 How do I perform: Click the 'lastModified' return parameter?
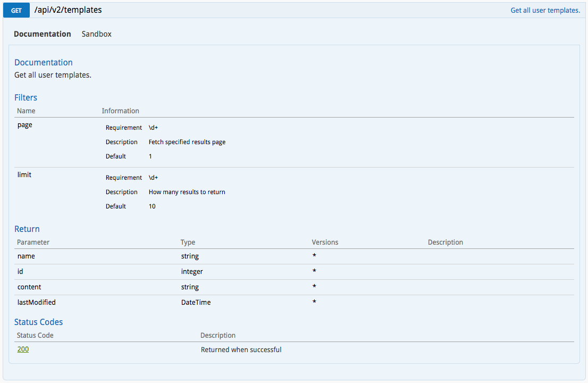tap(36, 302)
